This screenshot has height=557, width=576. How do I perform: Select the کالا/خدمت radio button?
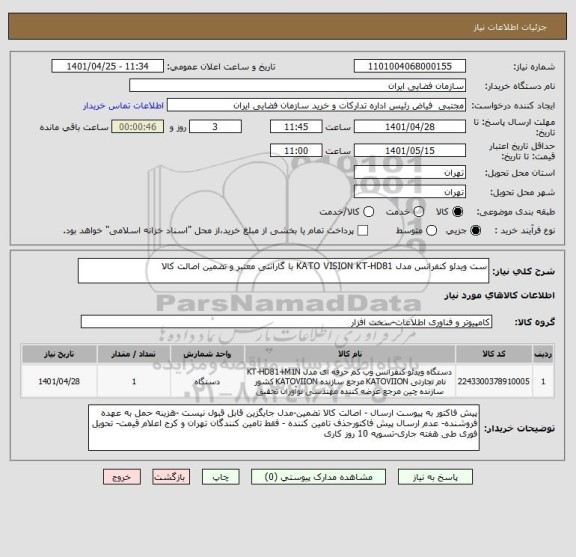(x=368, y=212)
